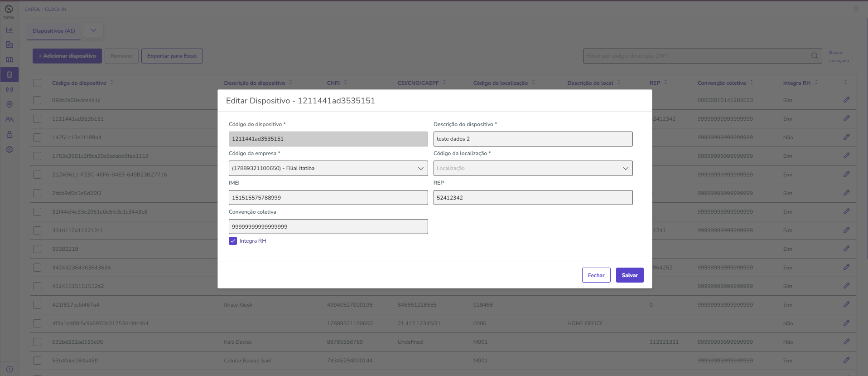Image resolution: width=868 pixels, height=376 pixels.
Task: Select the devices phone icon in sidebar
Action: (9, 75)
